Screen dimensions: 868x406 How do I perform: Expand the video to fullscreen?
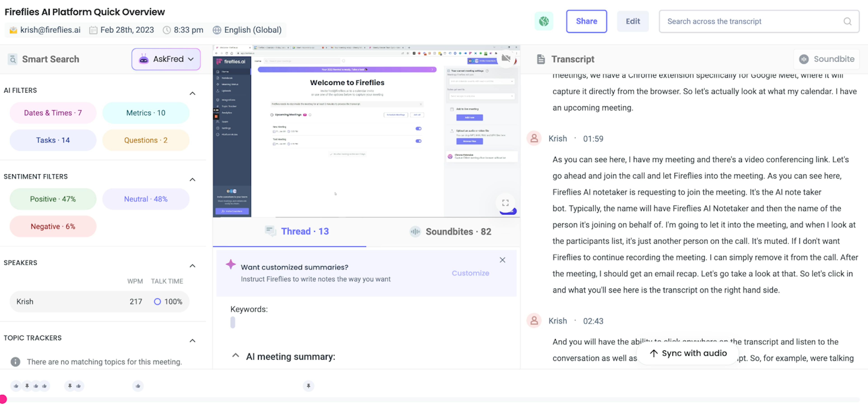[x=505, y=202]
